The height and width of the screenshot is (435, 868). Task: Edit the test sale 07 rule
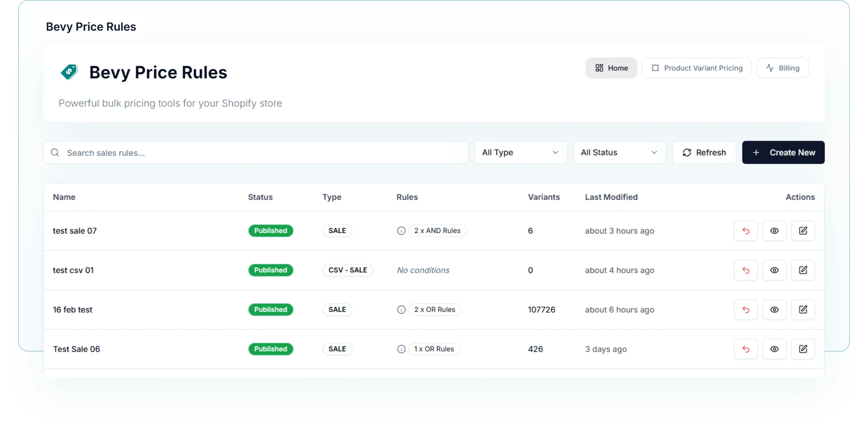803,231
